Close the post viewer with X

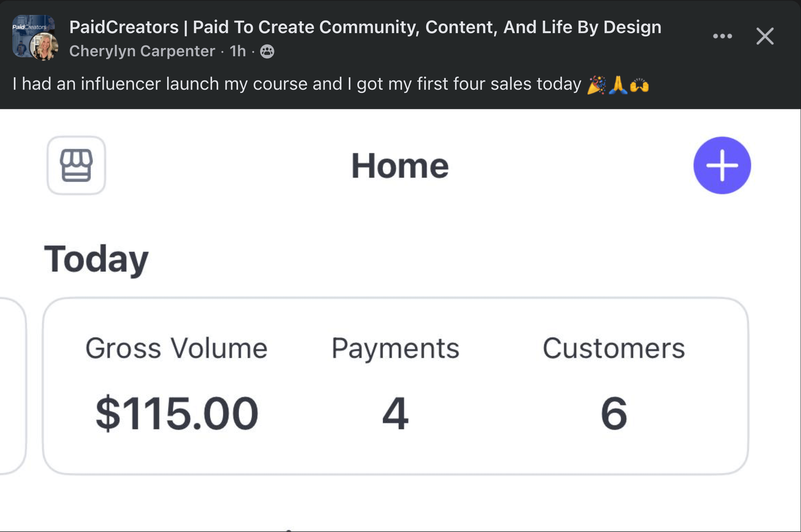765,36
